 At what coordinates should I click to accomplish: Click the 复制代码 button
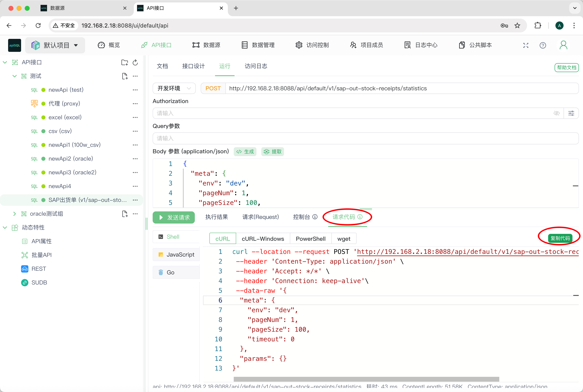tap(560, 238)
